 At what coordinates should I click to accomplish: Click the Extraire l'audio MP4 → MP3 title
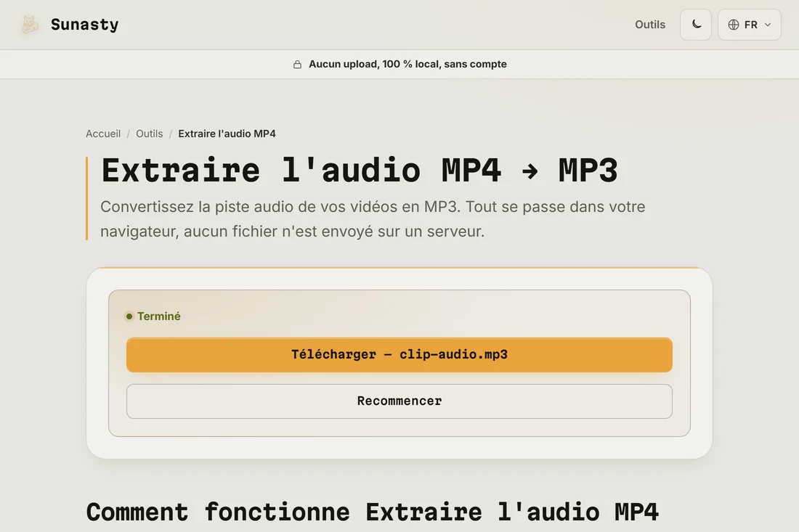click(360, 170)
